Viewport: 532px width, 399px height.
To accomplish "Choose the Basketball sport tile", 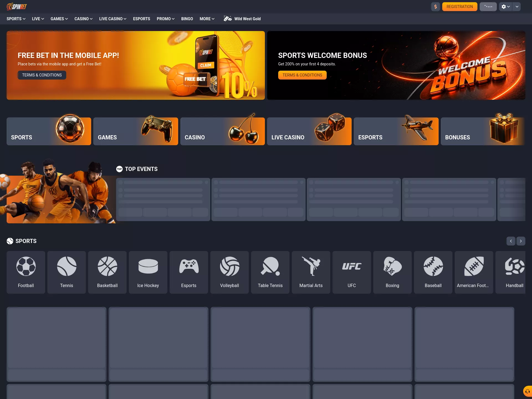I will click(x=107, y=272).
